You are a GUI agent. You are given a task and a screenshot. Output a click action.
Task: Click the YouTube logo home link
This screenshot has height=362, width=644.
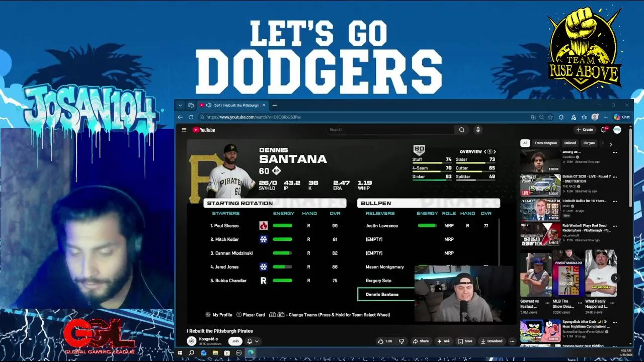coord(204,130)
